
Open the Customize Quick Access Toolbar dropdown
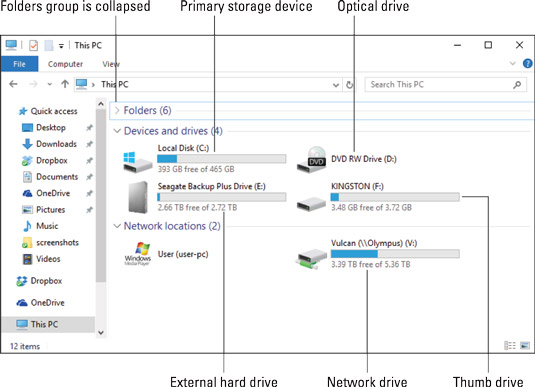pos(61,46)
